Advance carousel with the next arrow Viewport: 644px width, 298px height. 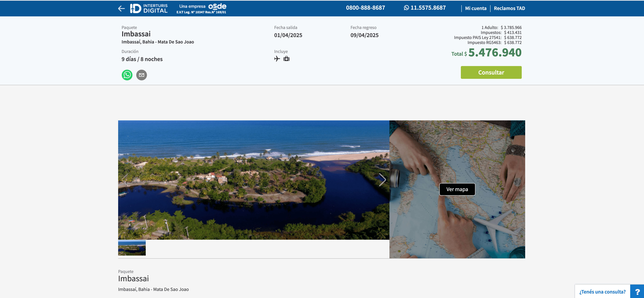tap(382, 180)
